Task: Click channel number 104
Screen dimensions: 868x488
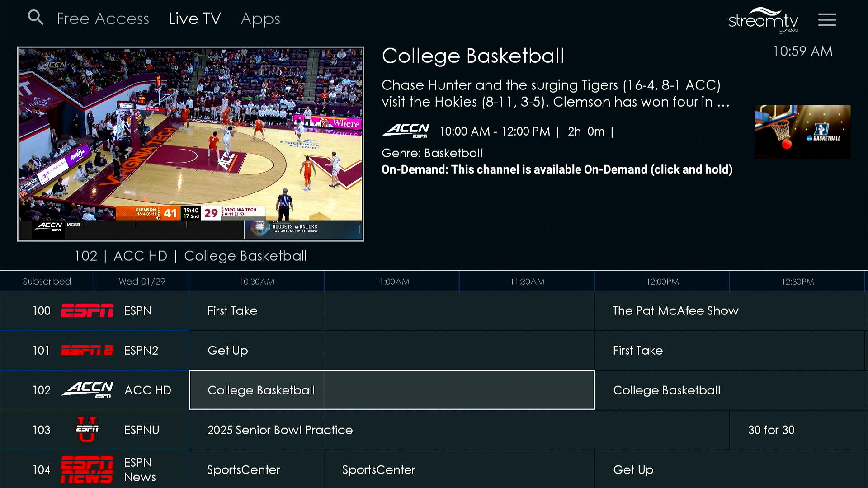Action: pyautogui.click(x=42, y=470)
